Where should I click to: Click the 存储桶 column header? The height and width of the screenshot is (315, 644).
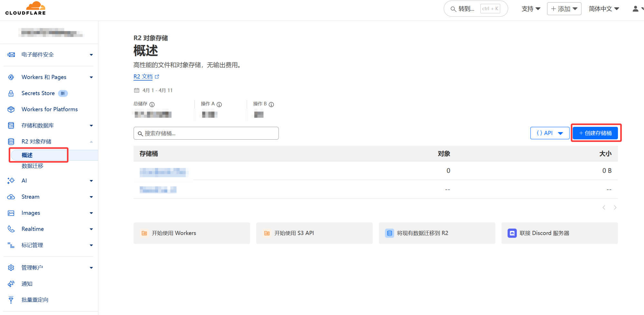pyautogui.click(x=149, y=154)
